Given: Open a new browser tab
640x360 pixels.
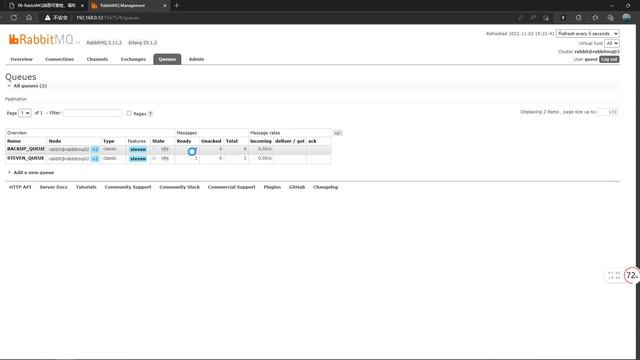Looking at the screenshot, I should tap(177, 5).
